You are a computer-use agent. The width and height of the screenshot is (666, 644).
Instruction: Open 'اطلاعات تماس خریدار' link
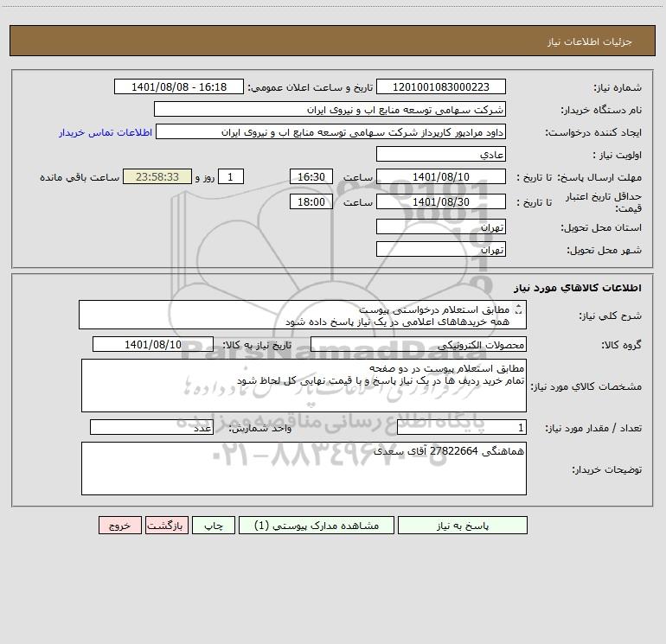[x=106, y=132]
